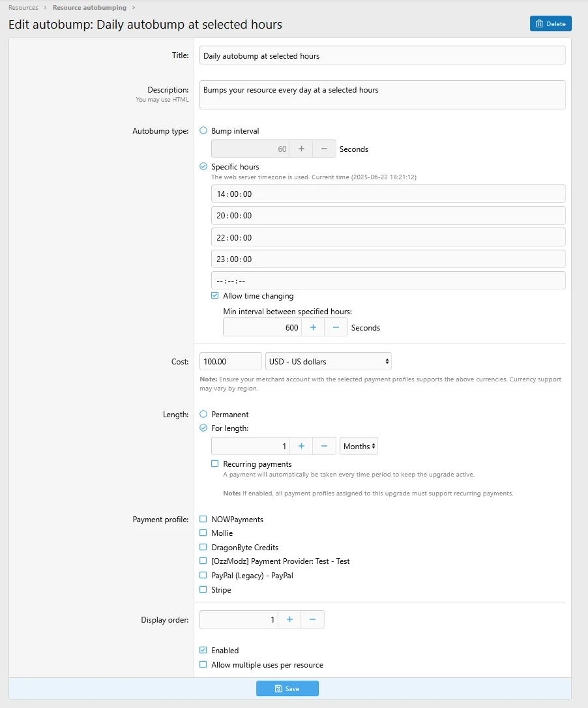Save the autobump settings
Image resolution: width=588 pixels, height=708 pixels.
(x=287, y=688)
